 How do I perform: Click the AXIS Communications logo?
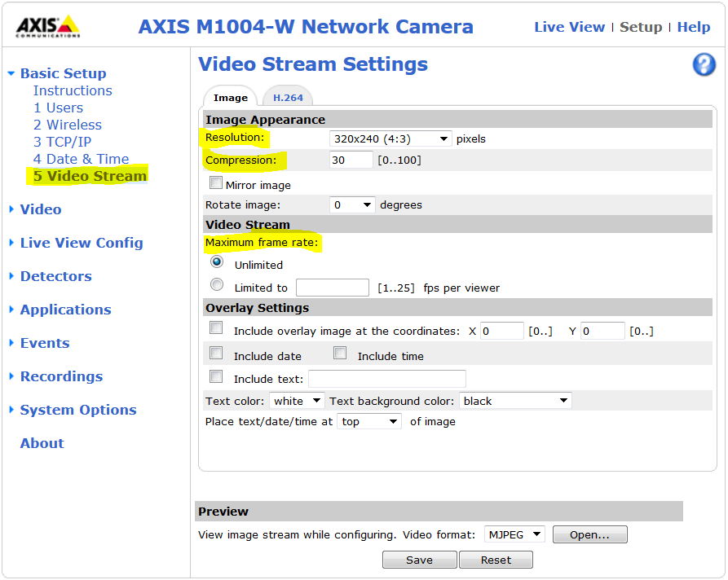[48, 27]
